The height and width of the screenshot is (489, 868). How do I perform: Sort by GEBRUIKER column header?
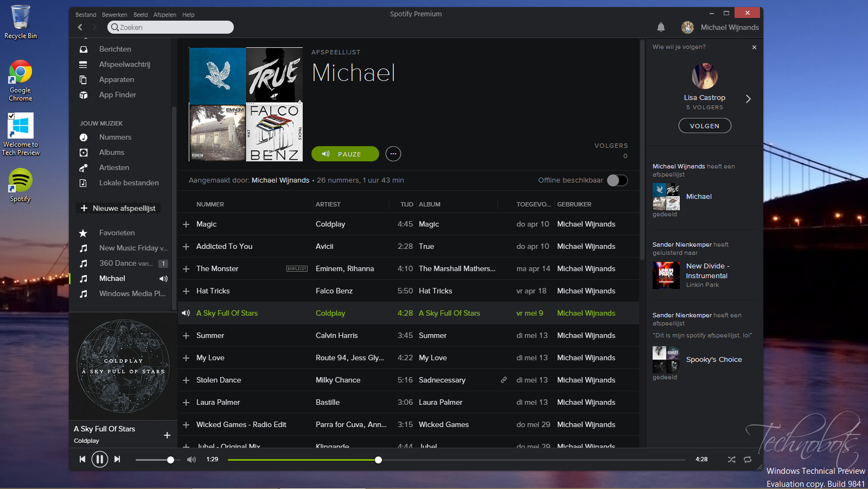[x=574, y=204]
